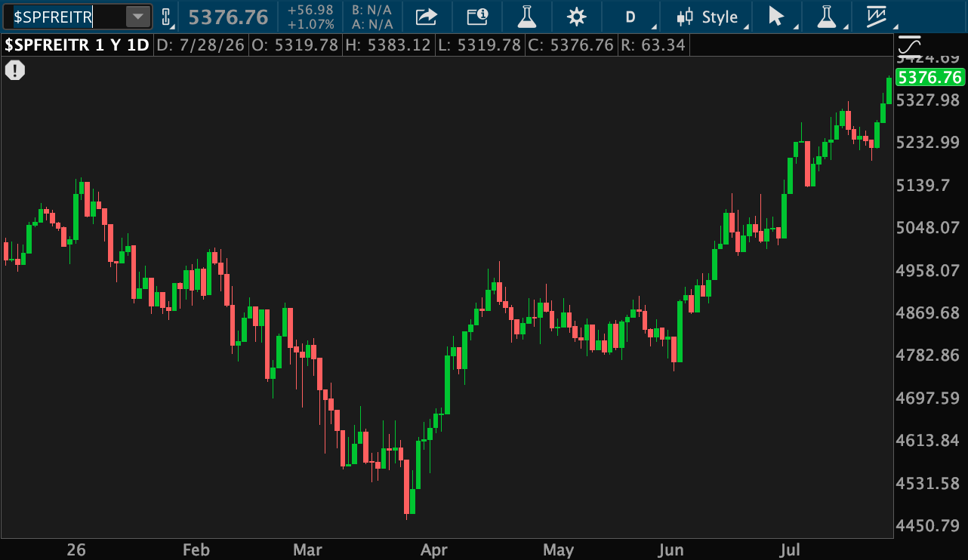Click the Apr label on time axis

click(x=434, y=549)
